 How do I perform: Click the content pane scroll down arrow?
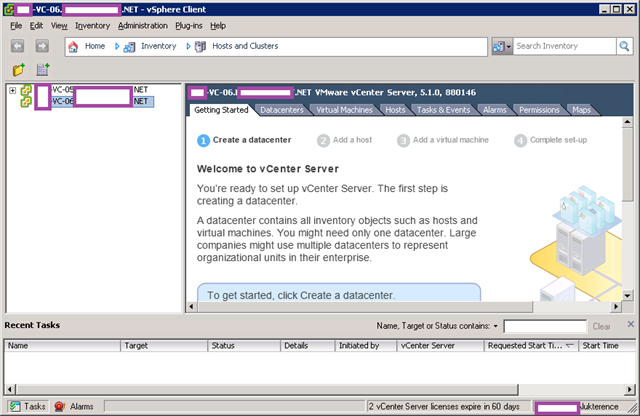[x=627, y=295]
